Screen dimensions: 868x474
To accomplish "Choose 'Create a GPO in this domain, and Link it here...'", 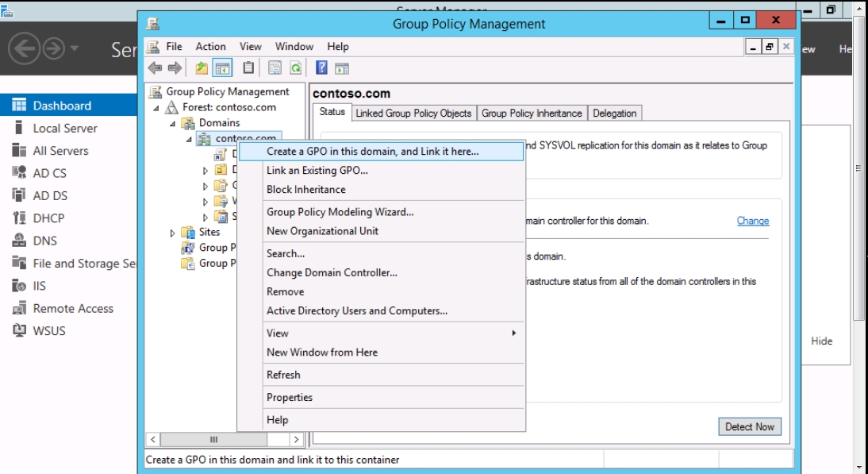I will pyautogui.click(x=372, y=151).
